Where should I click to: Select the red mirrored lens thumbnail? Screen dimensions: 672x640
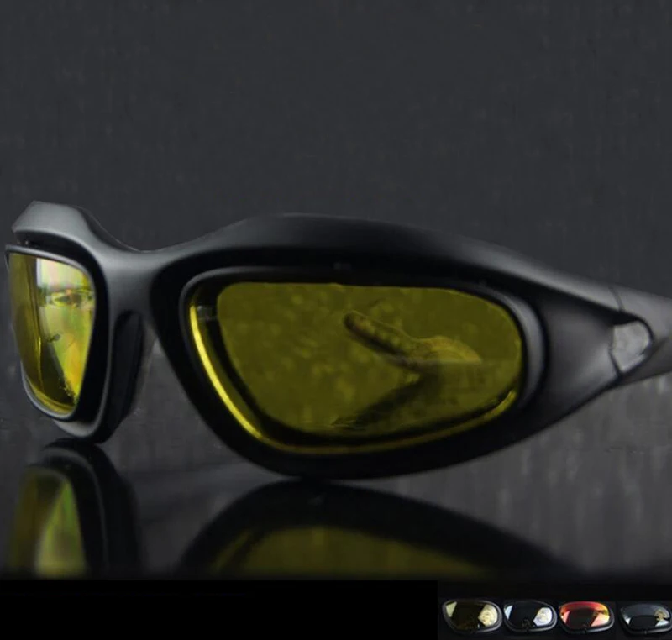click(x=585, y=616)
